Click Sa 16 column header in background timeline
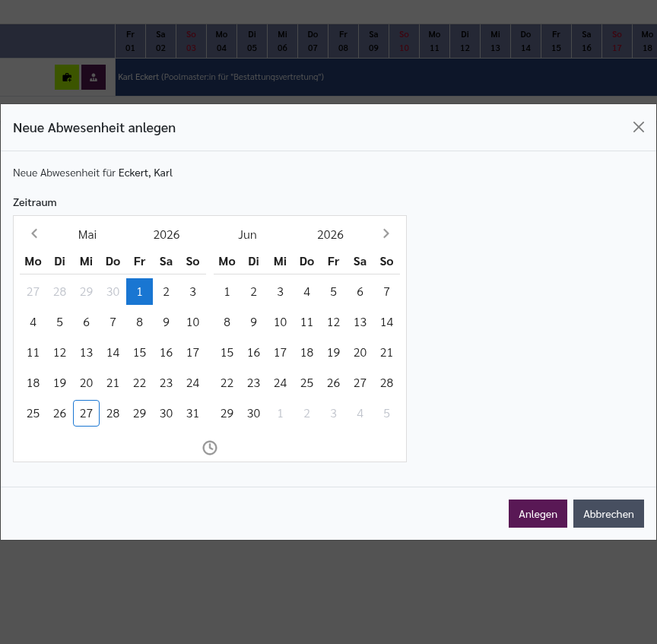Viewport: 657px width, 644px height. pyautogui.click(x=586, y=41)
